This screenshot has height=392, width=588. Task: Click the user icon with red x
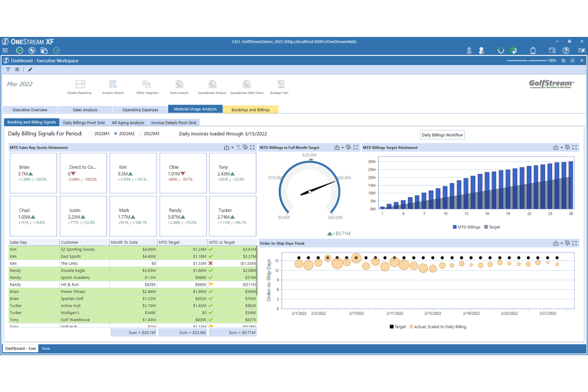pyautogui.click(x=482, y=50)
